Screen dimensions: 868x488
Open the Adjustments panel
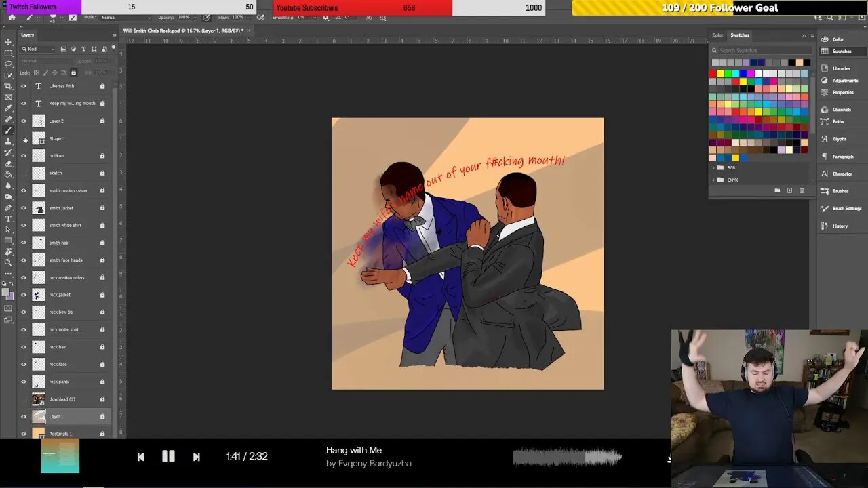[x=845, y=80]
